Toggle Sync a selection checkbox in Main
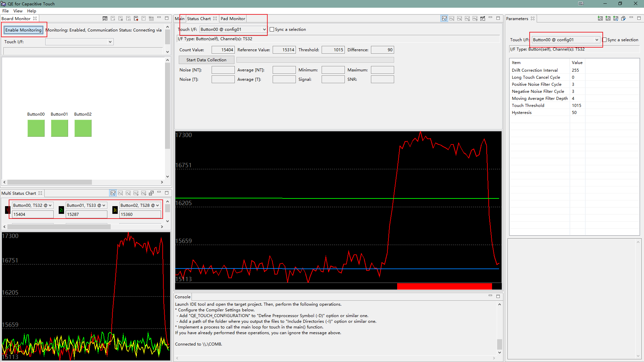Image resolution: width=644 pixels, height=362 pixels. coord(271,29)
